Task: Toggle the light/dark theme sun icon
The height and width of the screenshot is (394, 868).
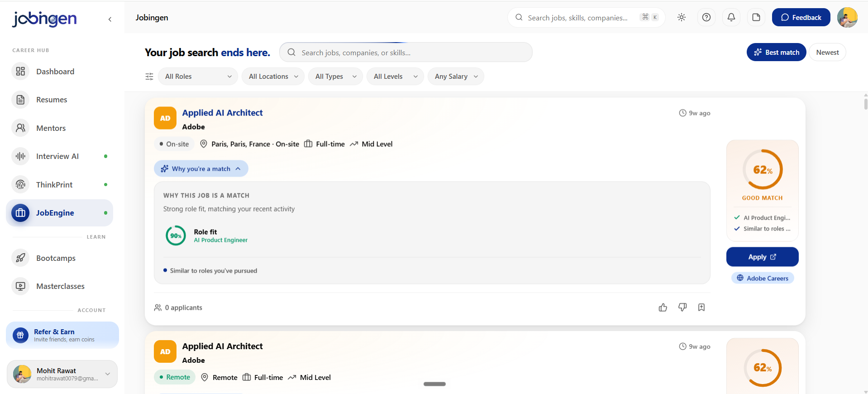Action: [x=682, y=17]
